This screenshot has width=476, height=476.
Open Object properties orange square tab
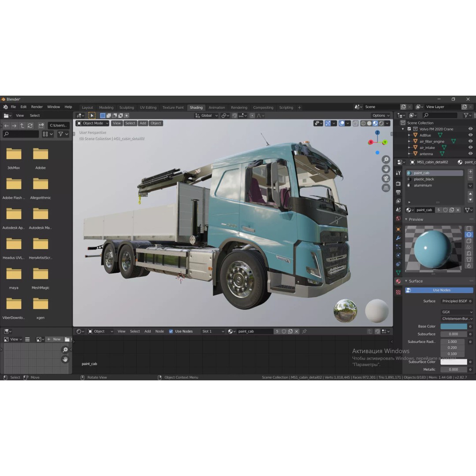pyautogui.click(x=398, y=229)
